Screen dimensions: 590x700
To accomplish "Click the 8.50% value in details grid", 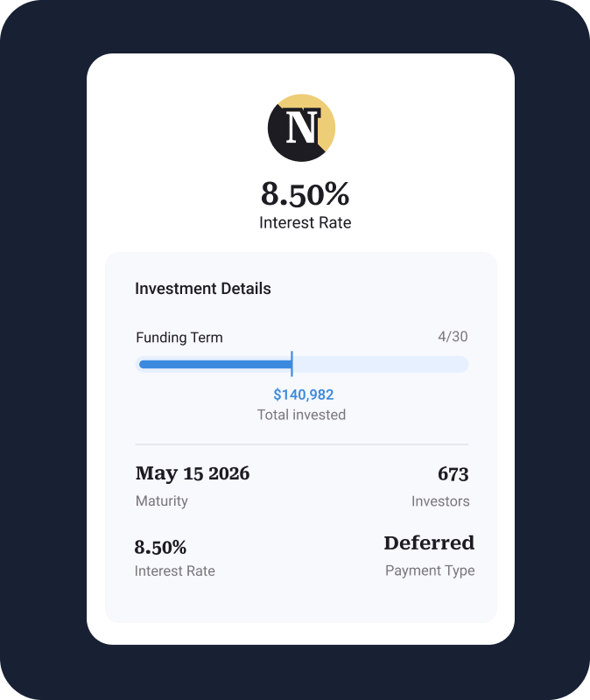I will [160, 548].
